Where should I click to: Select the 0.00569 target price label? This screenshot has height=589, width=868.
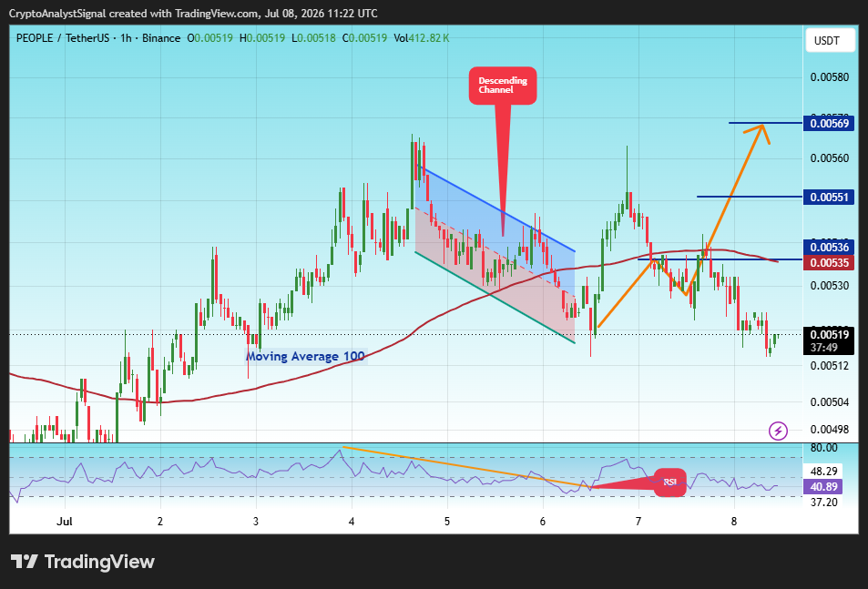point(829,123)
